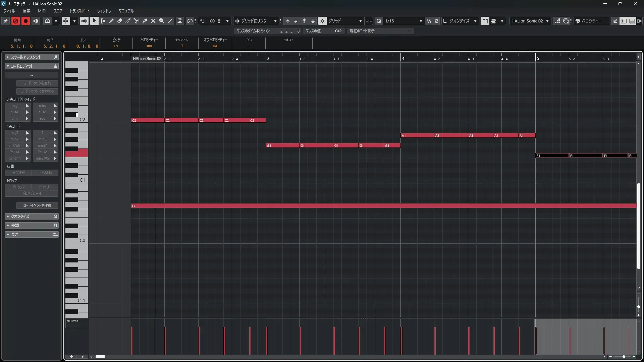
Task: Select the Erase tool
Action: coord(120,21)
